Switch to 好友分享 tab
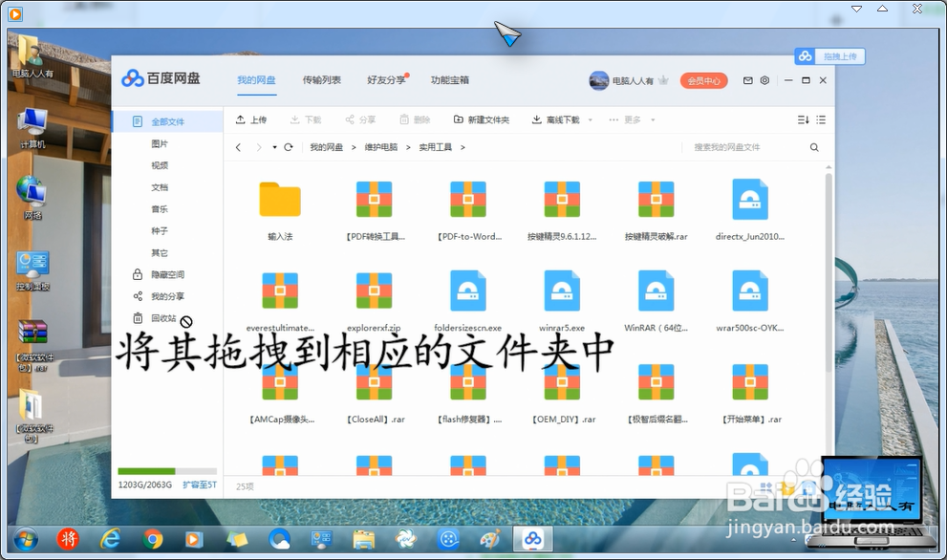 (x=386, y=79)
